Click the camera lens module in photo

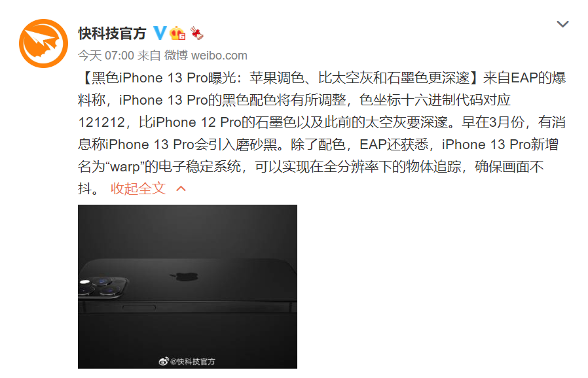pos(102,287)
